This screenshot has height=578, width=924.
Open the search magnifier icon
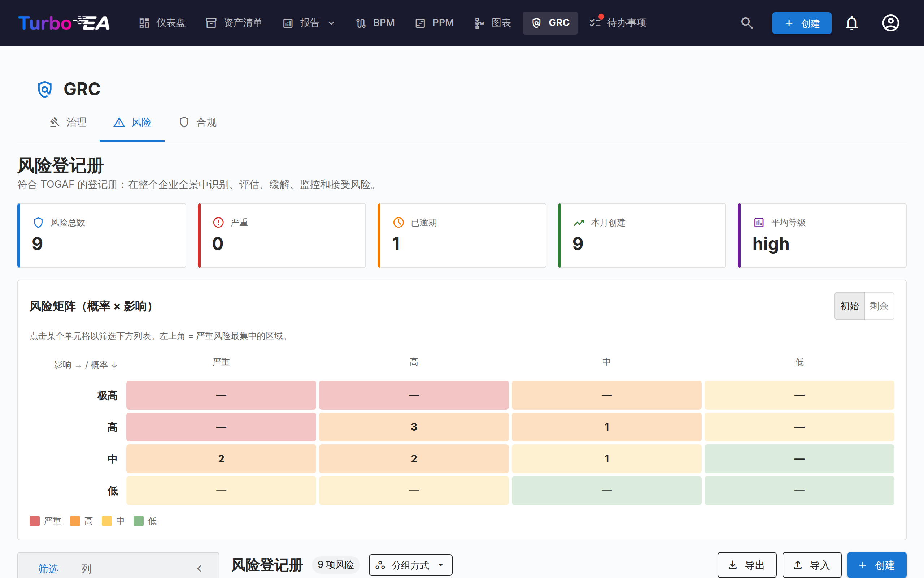coord(747,23)
